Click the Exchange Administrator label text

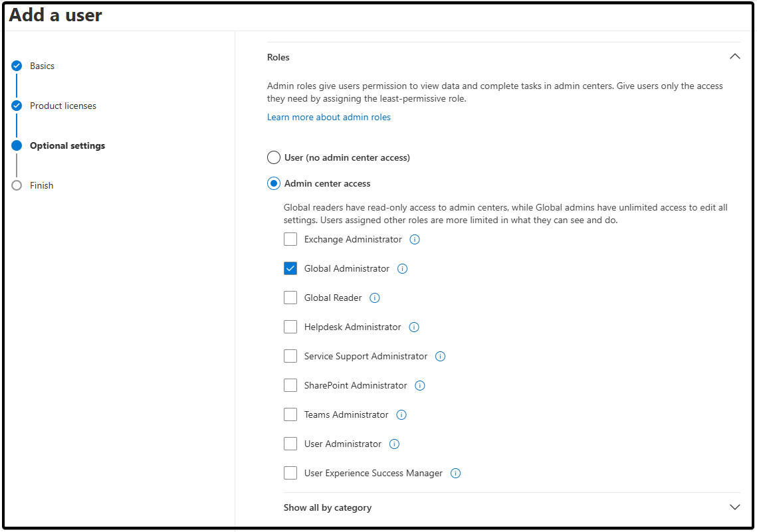pos(353,239)
